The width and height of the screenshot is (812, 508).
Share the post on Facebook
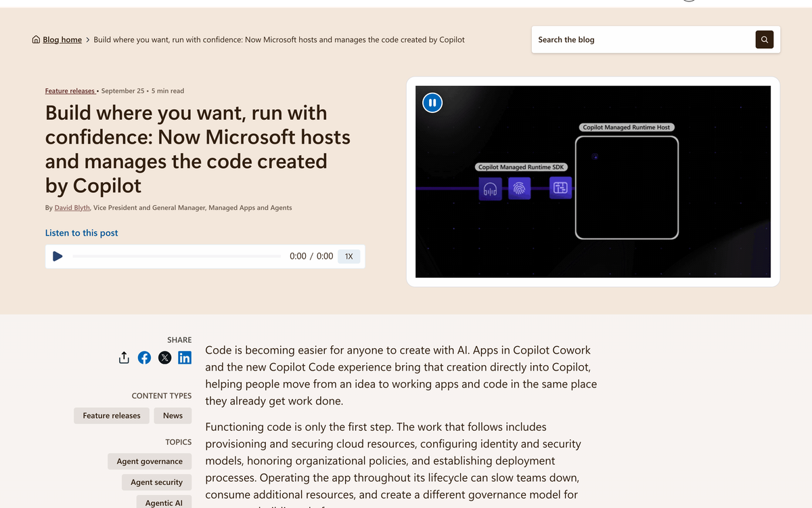coord(144,358)
